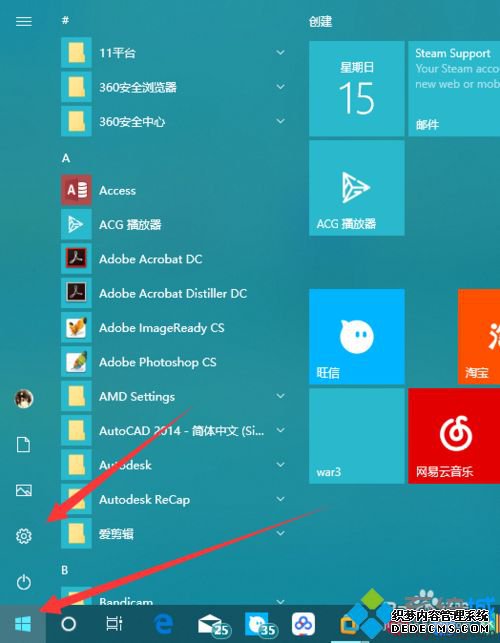Open the 网易云音乐 tile

click(x=454, y=436)
